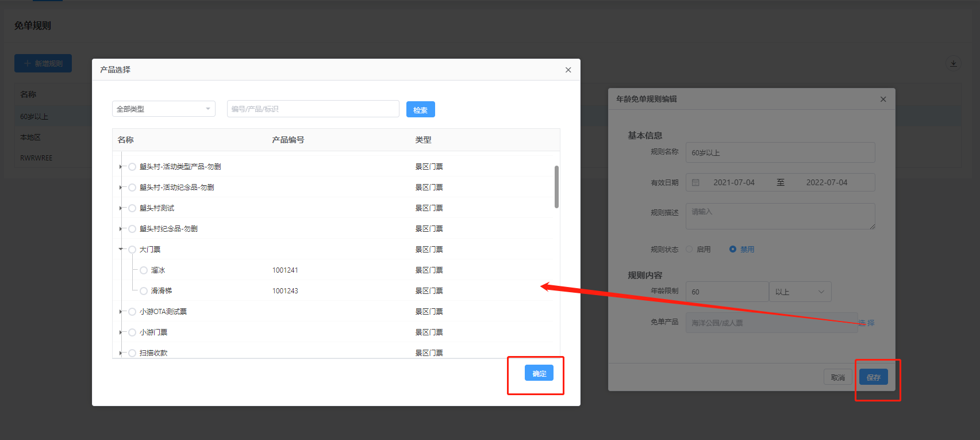Select the 启用 rule status option
This screenshot has width=980, height=440.
(x=689, y=250)
